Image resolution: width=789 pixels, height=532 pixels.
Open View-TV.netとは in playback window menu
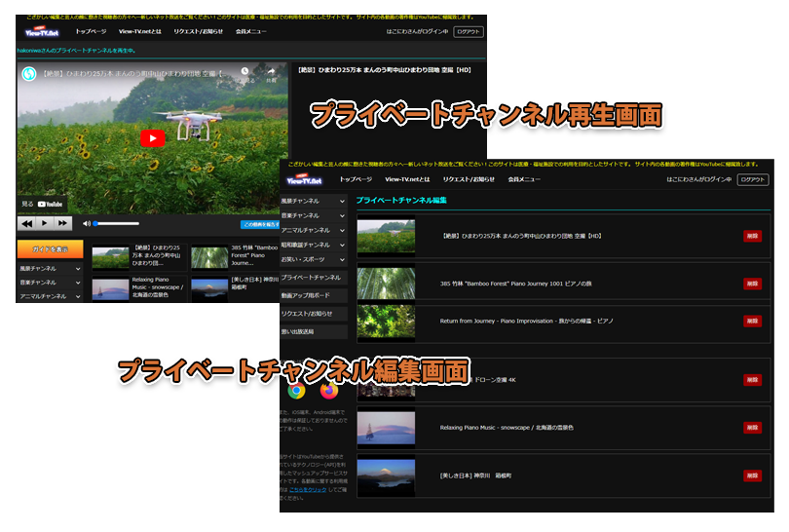(140, 31)
